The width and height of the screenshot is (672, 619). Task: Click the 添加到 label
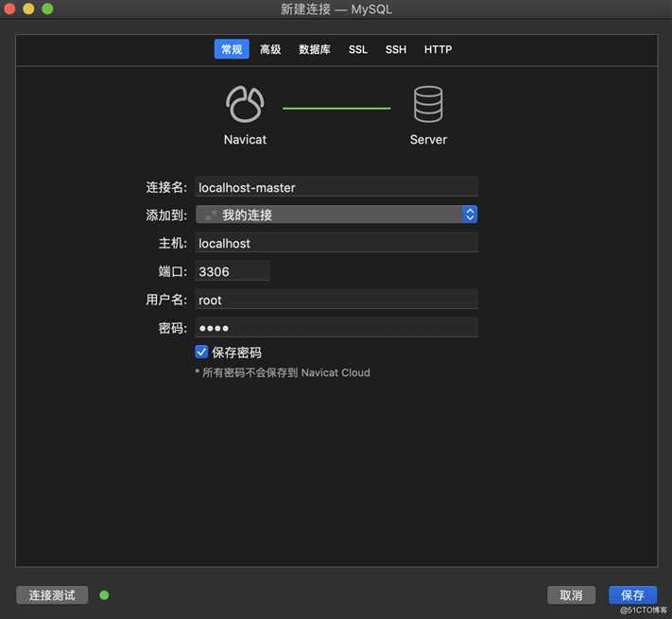[x=166, y=215]
